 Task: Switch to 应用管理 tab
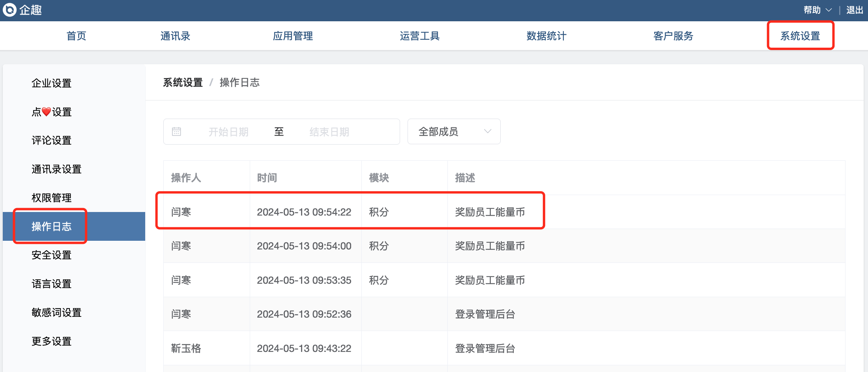pos(293,36)
